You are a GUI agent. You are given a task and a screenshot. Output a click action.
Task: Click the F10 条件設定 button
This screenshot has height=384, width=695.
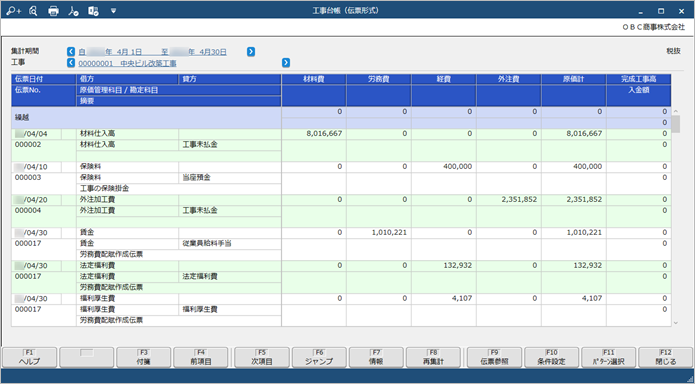point(551,357)
